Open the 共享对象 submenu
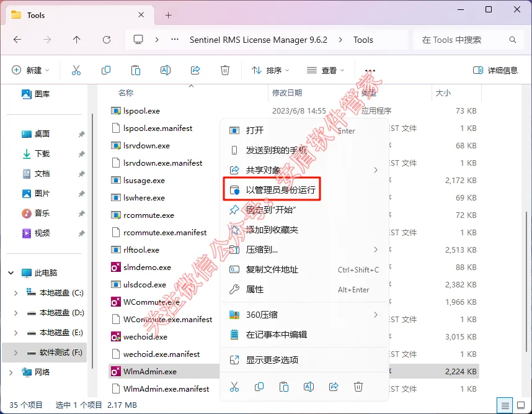Image resolution: width=532 pixels, height=414 pixels. tap(304, 170)
